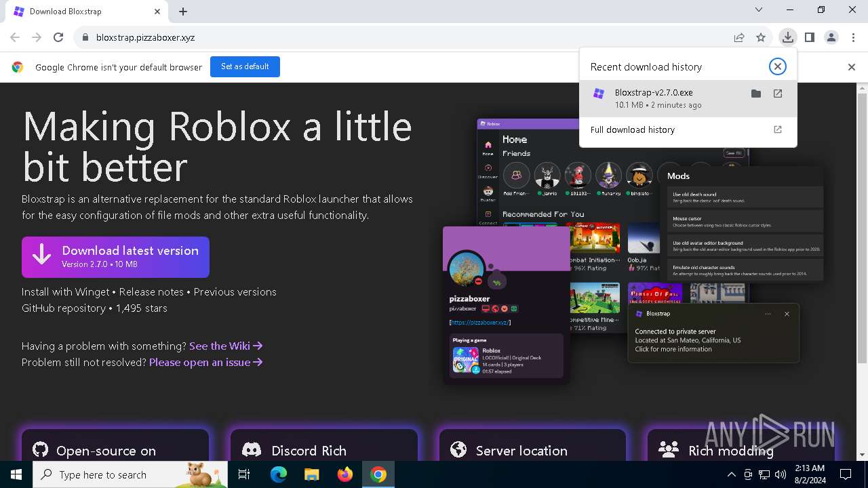Image resolution: width=868 pixels, height=488 pixels.
Task: Open the Chrome profile avatar menu
Action: click(831, 37)
